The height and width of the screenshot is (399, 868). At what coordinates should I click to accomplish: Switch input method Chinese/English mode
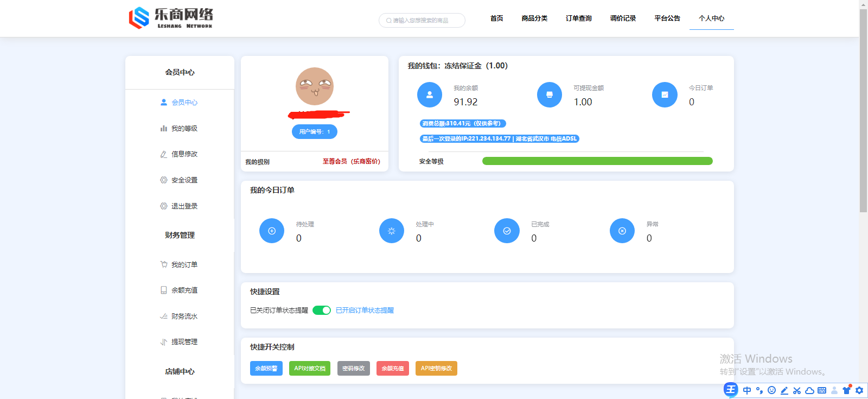(x=747, y=390)
